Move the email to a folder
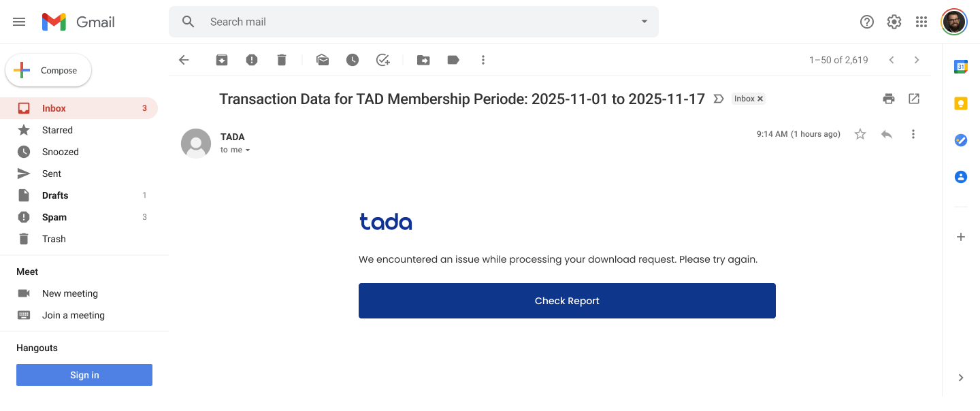The width and height of the screenshot is (980, 411). [423, 60]
